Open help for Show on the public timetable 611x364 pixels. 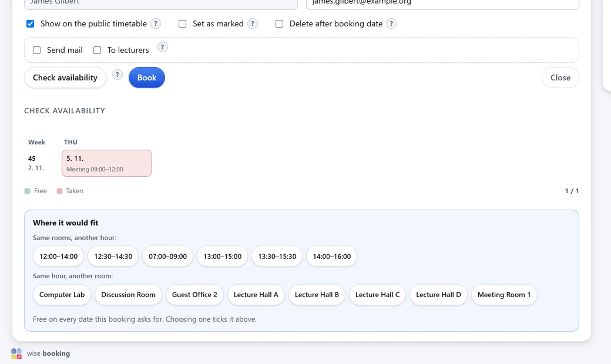point(156,23)
